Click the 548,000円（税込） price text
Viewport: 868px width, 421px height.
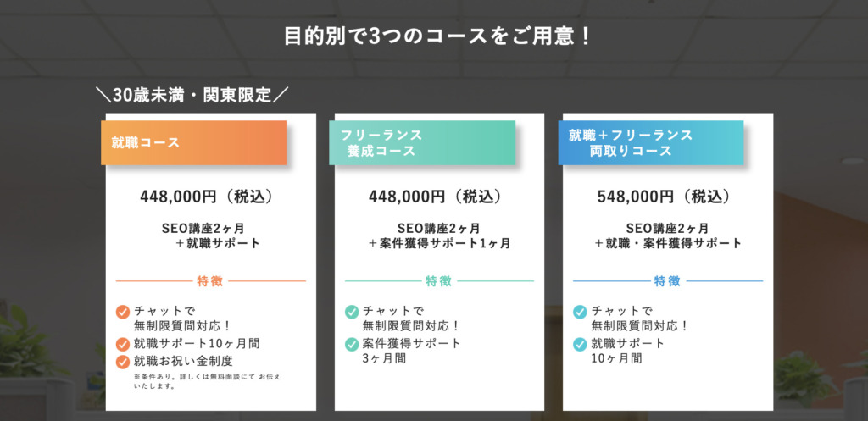668,197
